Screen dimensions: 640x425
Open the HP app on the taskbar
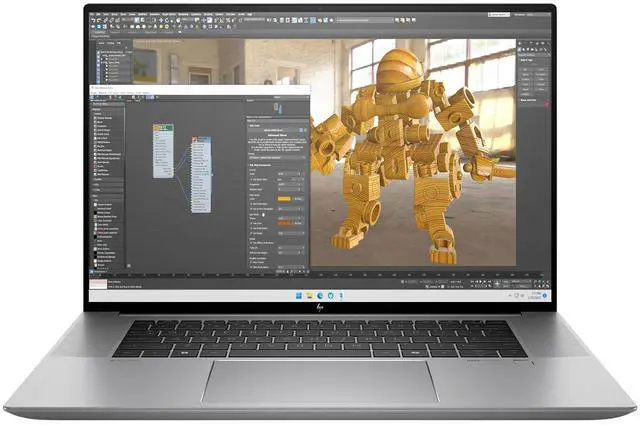coord(330,295)
